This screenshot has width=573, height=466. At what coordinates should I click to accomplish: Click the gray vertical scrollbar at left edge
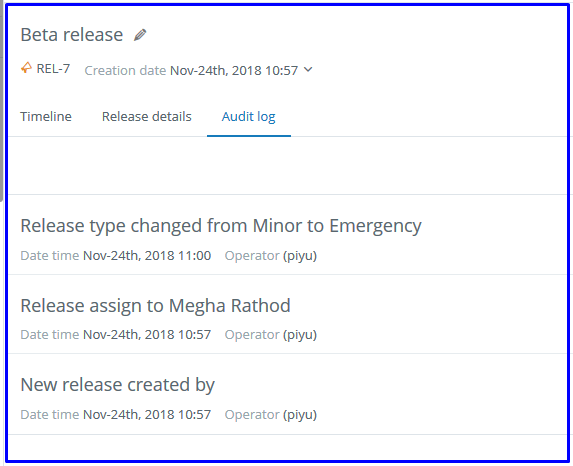(1, 101)
